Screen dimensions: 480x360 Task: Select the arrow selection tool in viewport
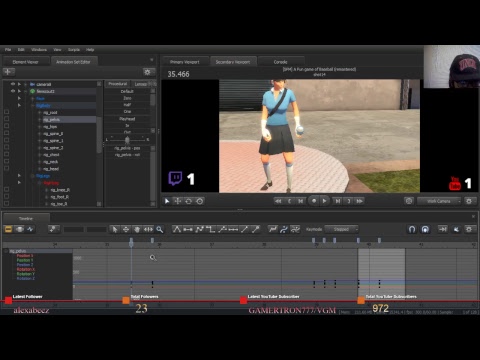[167, 201]
